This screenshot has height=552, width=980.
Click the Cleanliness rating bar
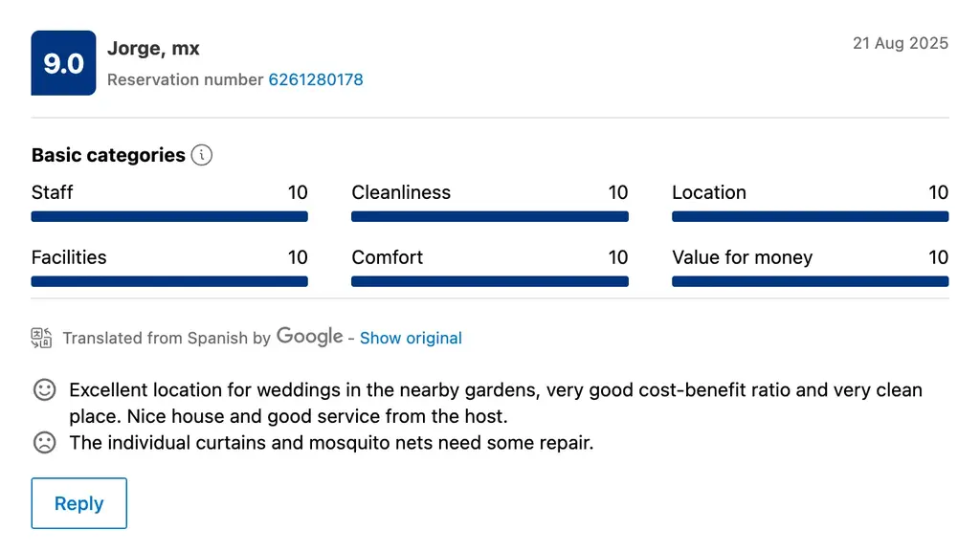pos(489,217)
